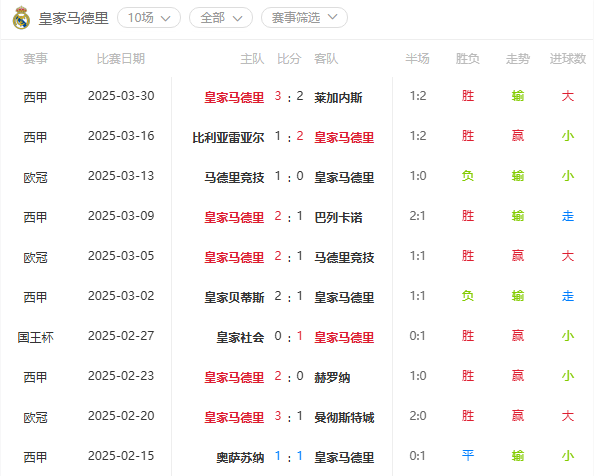This screenshot has width=594, height=476.
Task: Click 皇家社会 in the 国王杯 row
Action: (x=240, y=337)
